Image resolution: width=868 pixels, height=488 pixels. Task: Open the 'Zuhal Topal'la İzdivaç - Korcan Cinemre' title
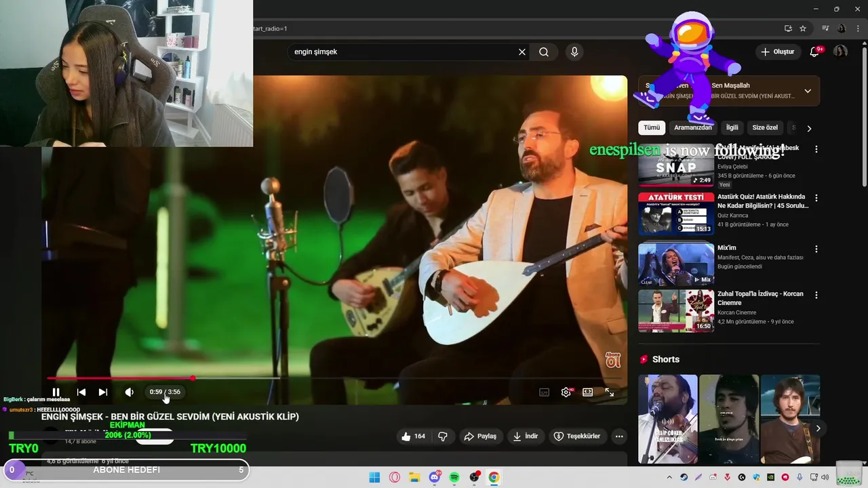point(760,298)
